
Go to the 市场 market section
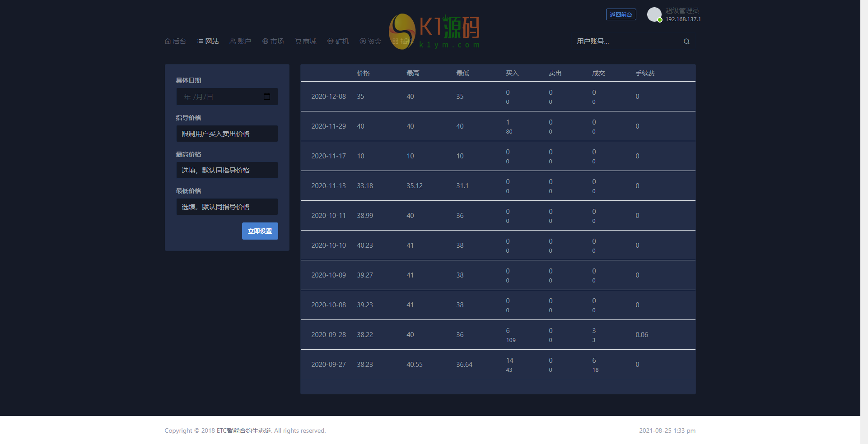[x=273, y=42]
